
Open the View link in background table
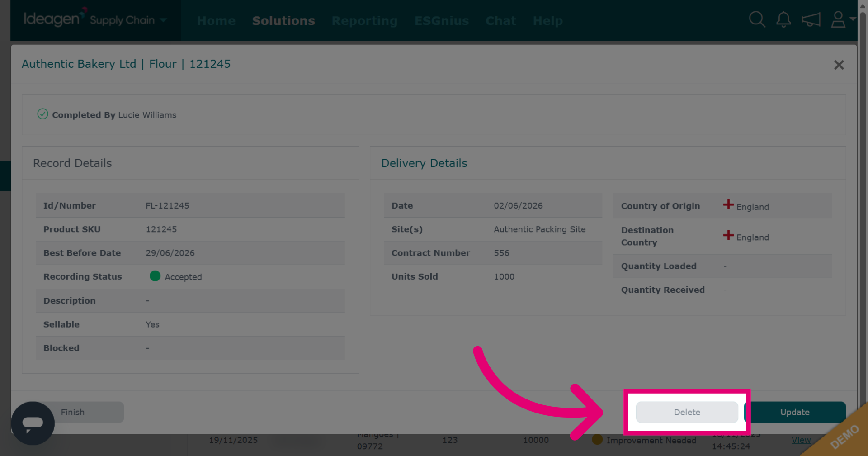point(801,440)
